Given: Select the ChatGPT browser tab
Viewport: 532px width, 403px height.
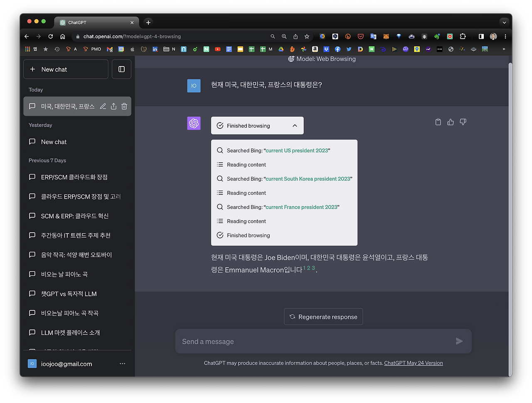Looking at the screenshot, I should click(96, 22).
